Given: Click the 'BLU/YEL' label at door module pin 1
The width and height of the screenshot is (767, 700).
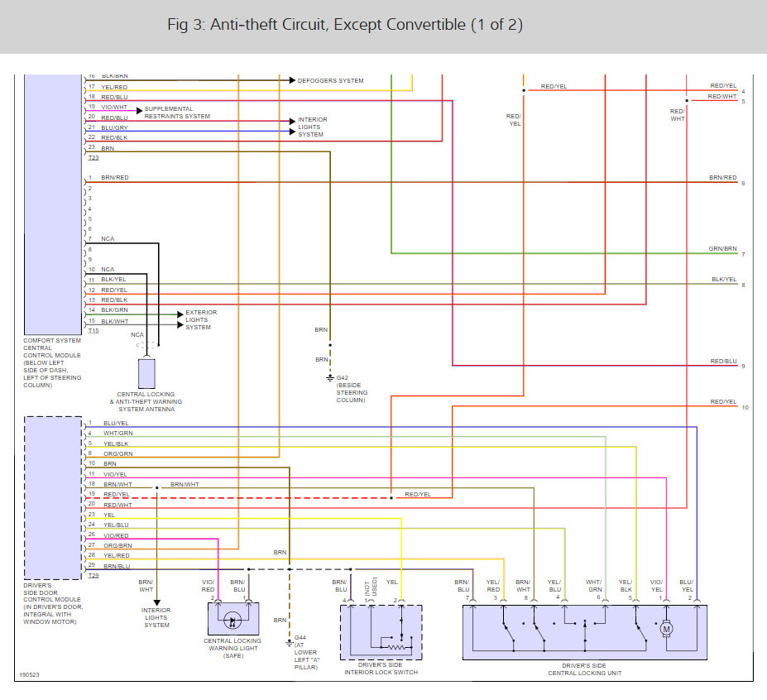Looking at the screenshot, I should (116, 423).
